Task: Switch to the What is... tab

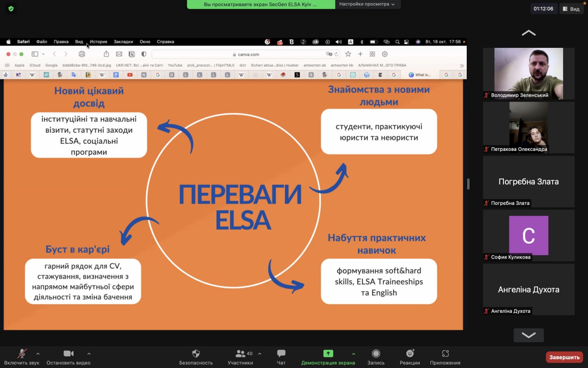Action: click(x=420, y=75)
